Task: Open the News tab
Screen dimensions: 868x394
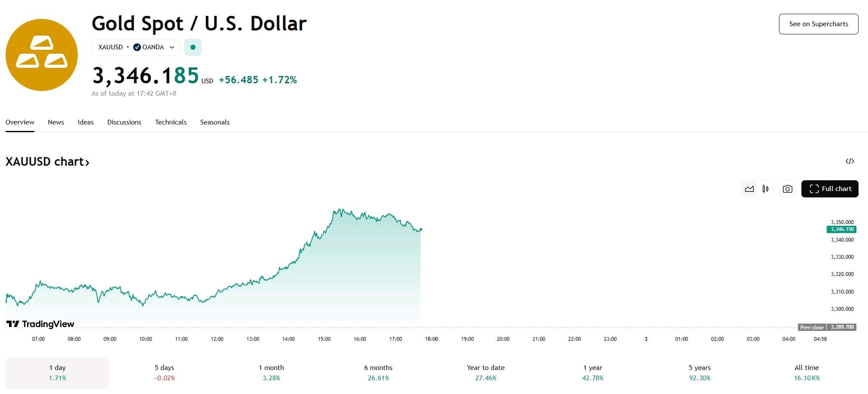Action: point(56,122)
